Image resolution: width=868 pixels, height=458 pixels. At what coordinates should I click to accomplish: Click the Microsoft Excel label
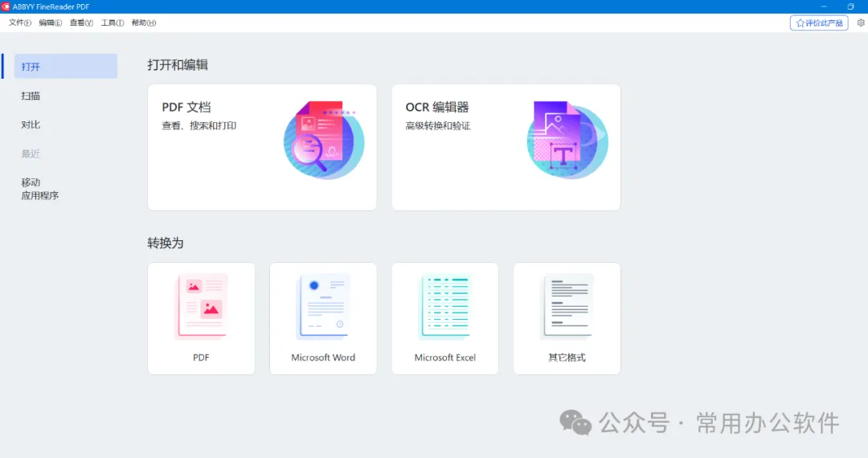point(445,358)
